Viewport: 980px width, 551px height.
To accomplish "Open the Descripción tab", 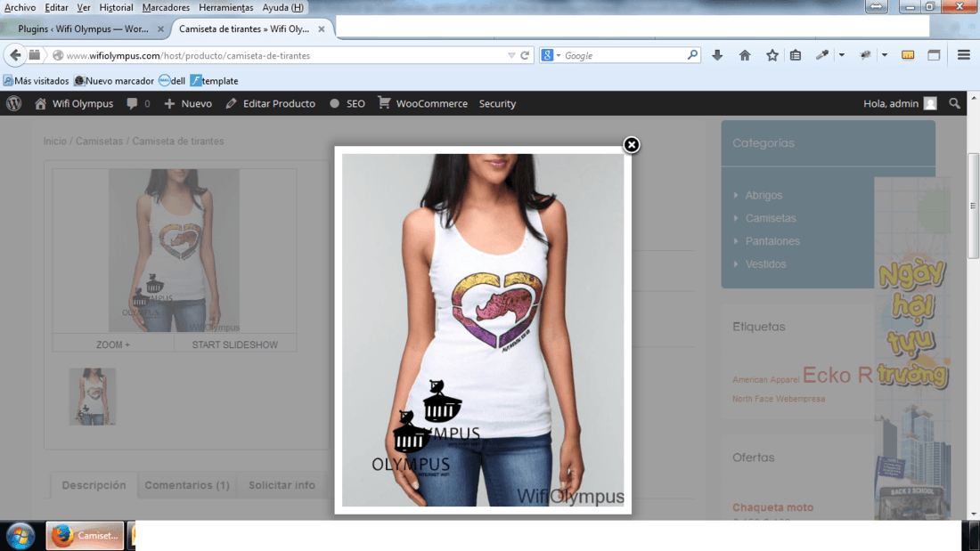I will tap(94, 485).
